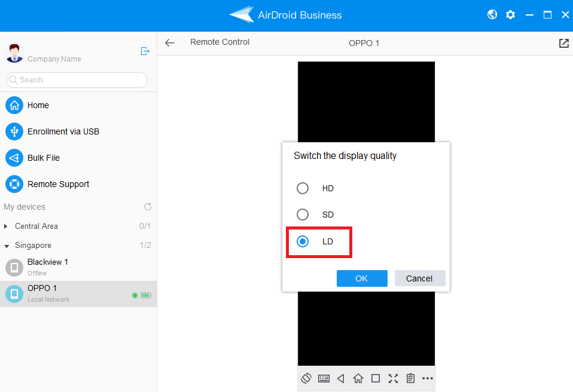
Task: Go back with the left arrow
Action: pyautogui.click(x=170, y=42)
